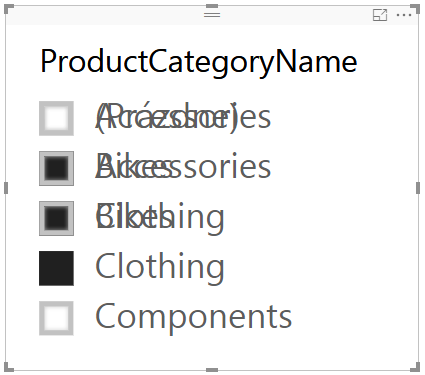Open Focus mode for the slicer
Image resolution: width=425 pixels, height=375 pixels.
coord(380,15)
